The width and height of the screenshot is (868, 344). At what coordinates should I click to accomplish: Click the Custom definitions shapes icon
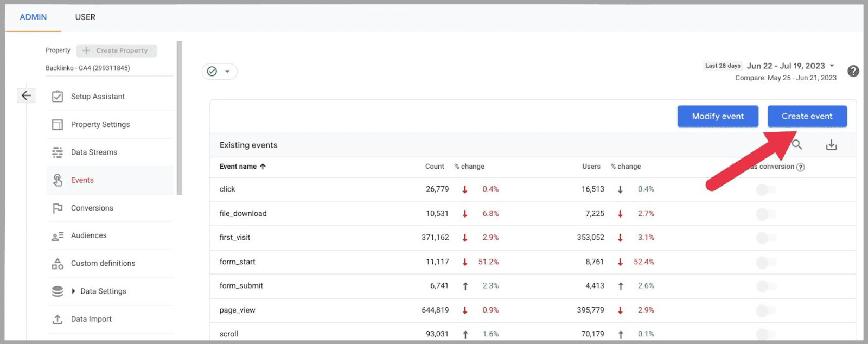coord(58,264)
